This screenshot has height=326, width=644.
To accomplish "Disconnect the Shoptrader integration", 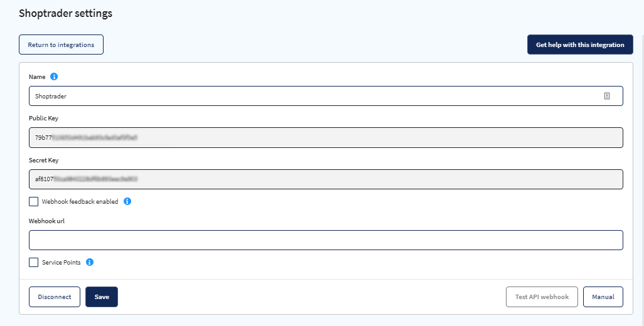I will tap(55, 297).
